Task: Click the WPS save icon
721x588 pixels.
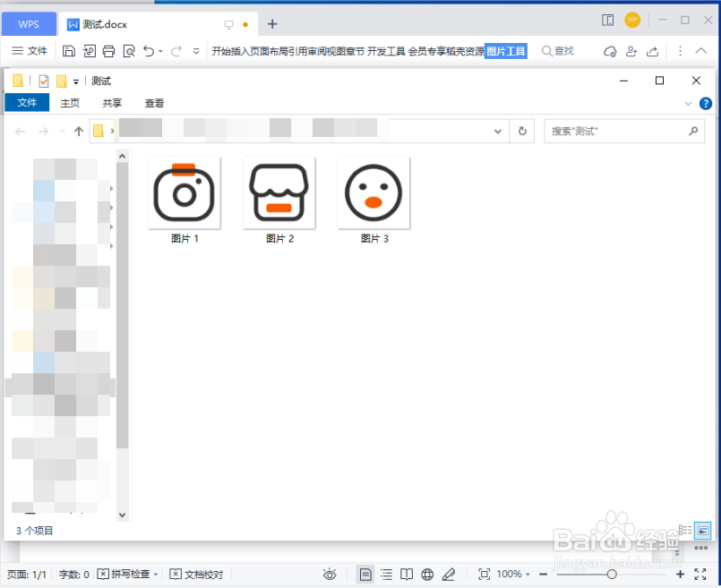Action: click(x=68, y=51)
